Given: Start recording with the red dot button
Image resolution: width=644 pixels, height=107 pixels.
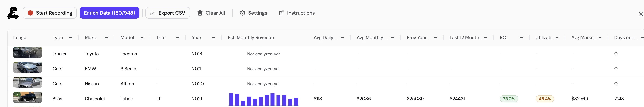Looking at the screenshot, I should [50, 13].
